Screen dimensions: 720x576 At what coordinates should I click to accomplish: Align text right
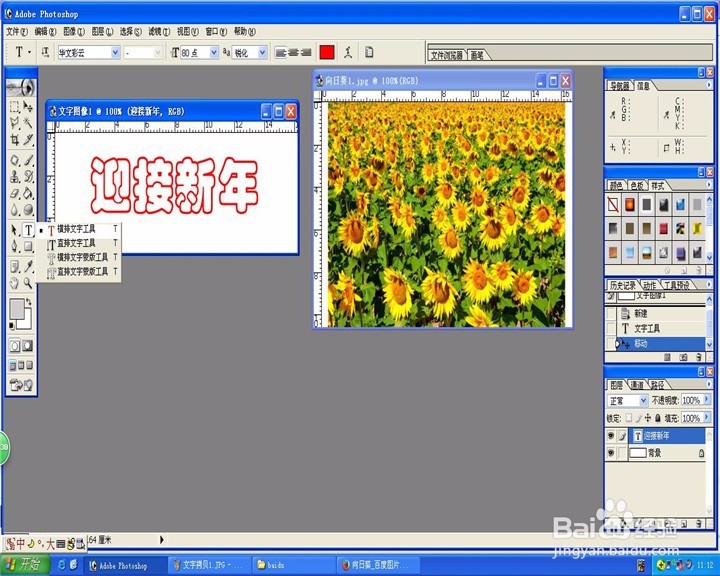coord(306,53)
